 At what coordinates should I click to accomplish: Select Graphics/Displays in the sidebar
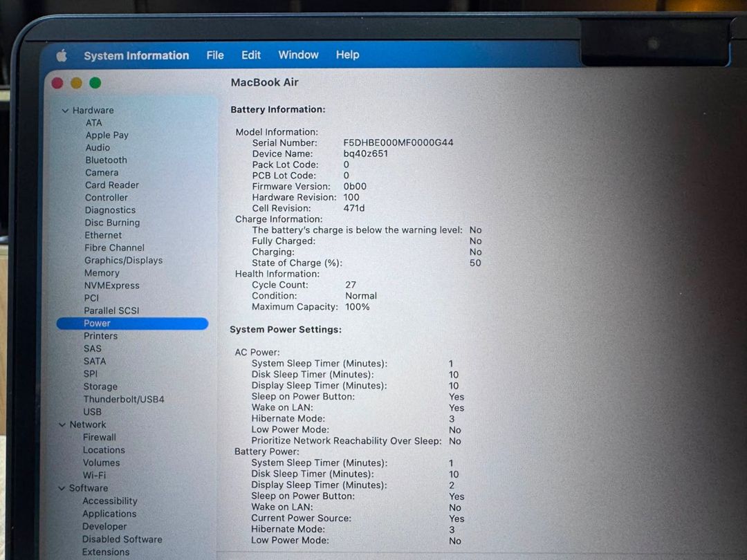123,261
